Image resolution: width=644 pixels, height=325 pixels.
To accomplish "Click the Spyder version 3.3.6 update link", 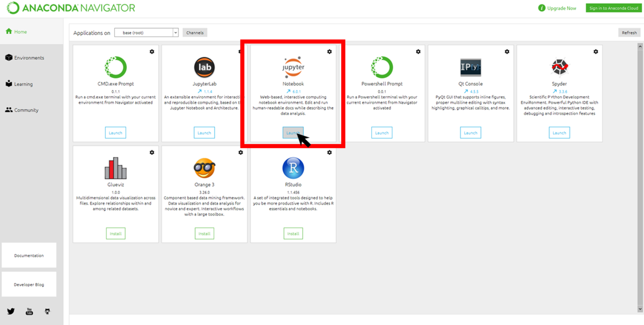I will click(x=559, y=92).
